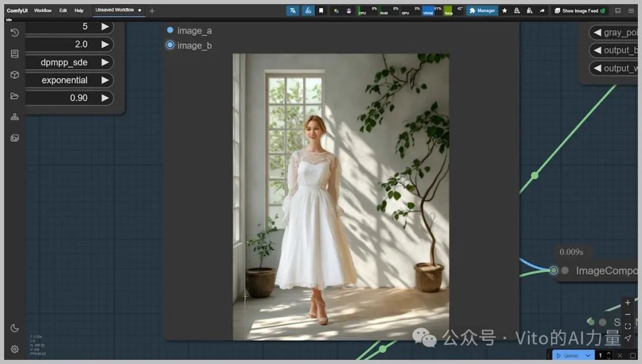Image resolution: width=642 pixels, height=364 pixels.
Task: Open the Edit menu
Action: (x=62, y=11)
